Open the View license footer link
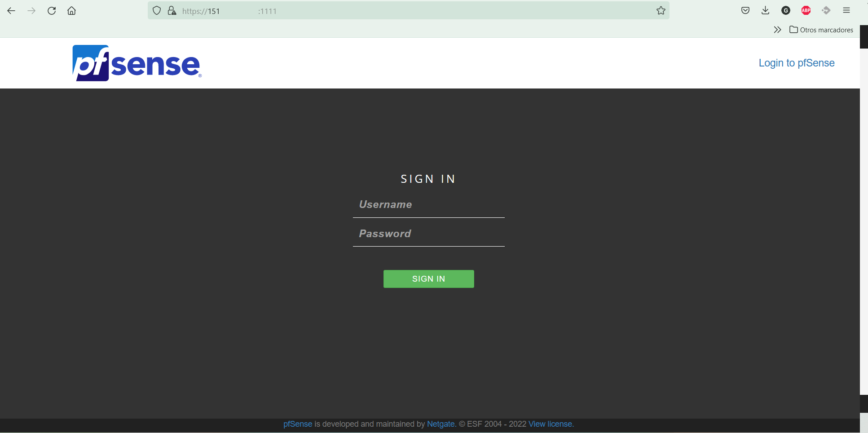 550,424
